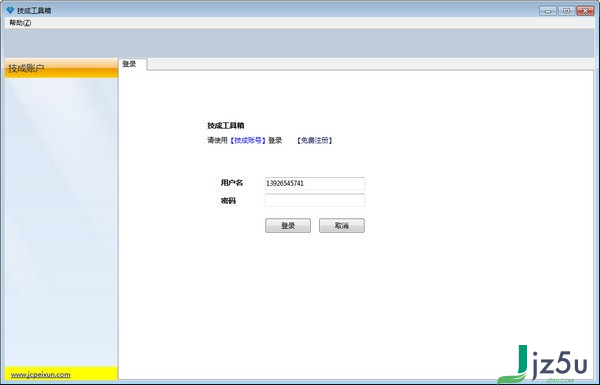Screen dimensions: 600x385
Task: Select the 登录 tab
Action: (x=132, y=64)
